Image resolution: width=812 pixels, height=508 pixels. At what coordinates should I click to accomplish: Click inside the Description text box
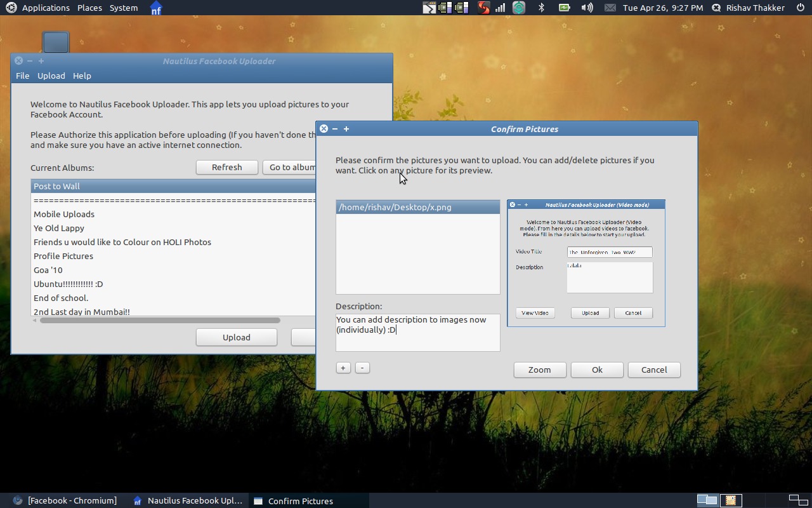(x=418, y=333)
